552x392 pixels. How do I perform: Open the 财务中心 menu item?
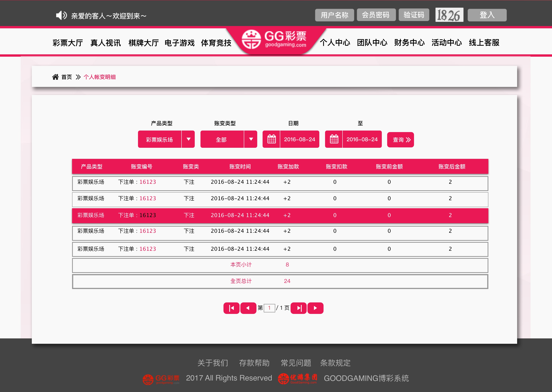409,43
